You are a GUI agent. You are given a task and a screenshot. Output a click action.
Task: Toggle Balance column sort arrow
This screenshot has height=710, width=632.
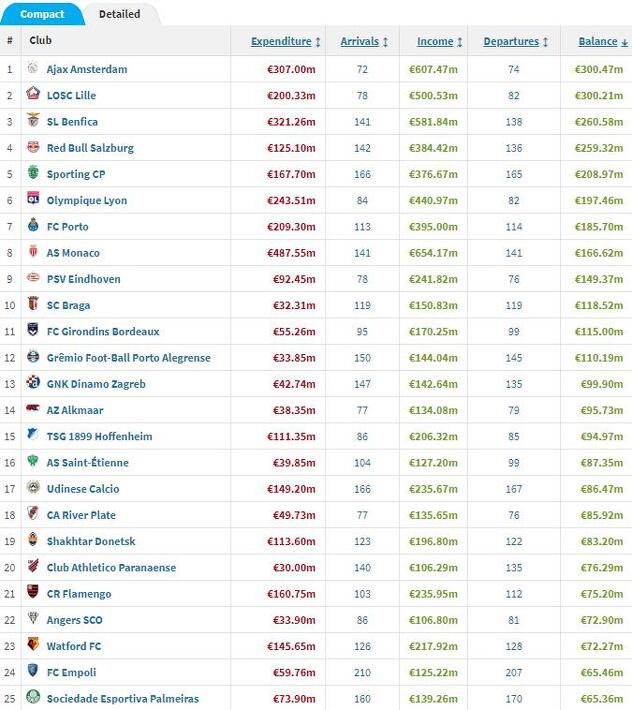pyautogui.click(x=624, y=43)
